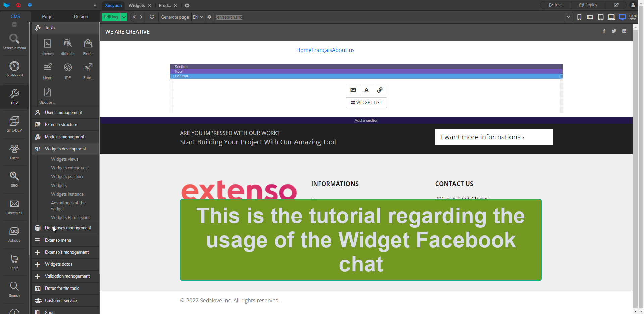The image size is (644, 314).
Task: Open the Adnove sidebar section
Action: pyautogui.click(x=14, y=234)
